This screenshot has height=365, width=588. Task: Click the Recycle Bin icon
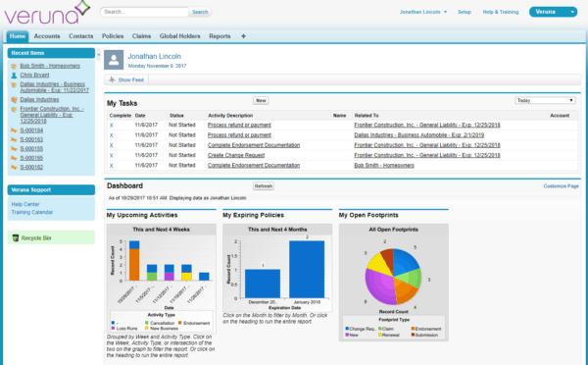16,237
